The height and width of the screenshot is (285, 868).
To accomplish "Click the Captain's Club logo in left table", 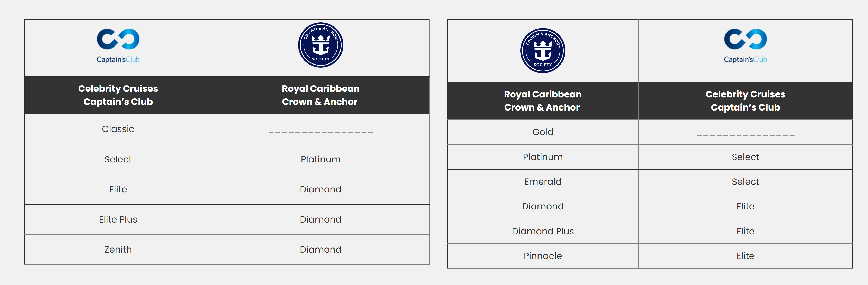I will click(118, 46).
